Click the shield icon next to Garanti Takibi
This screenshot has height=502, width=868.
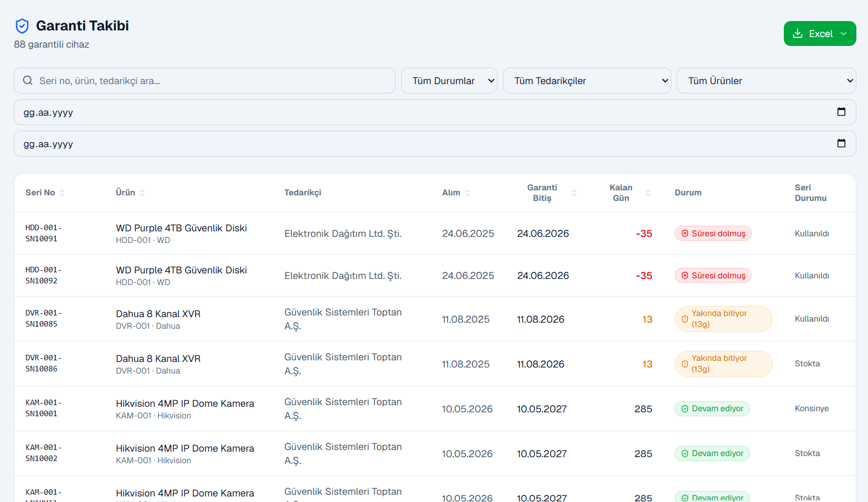(x=22, y=26)
